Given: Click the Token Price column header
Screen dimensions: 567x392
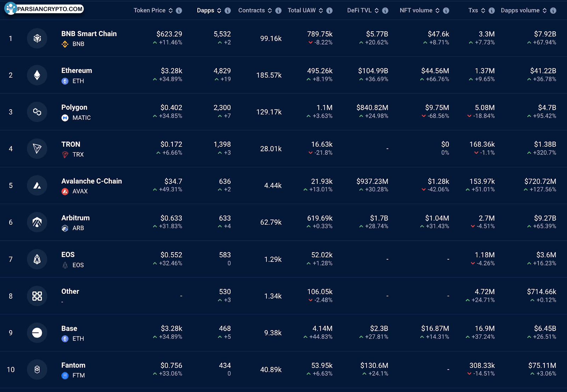Looking at the screenshot, I should 150,10.
